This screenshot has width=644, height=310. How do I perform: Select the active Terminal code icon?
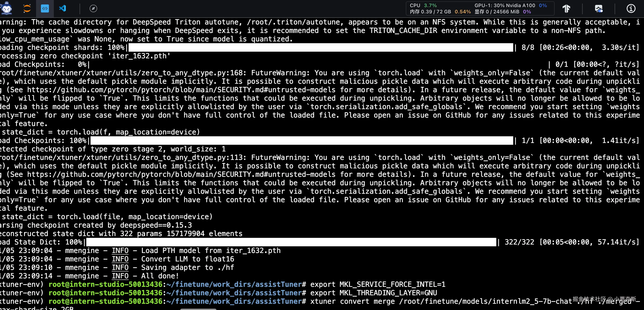tap(45, 8)
